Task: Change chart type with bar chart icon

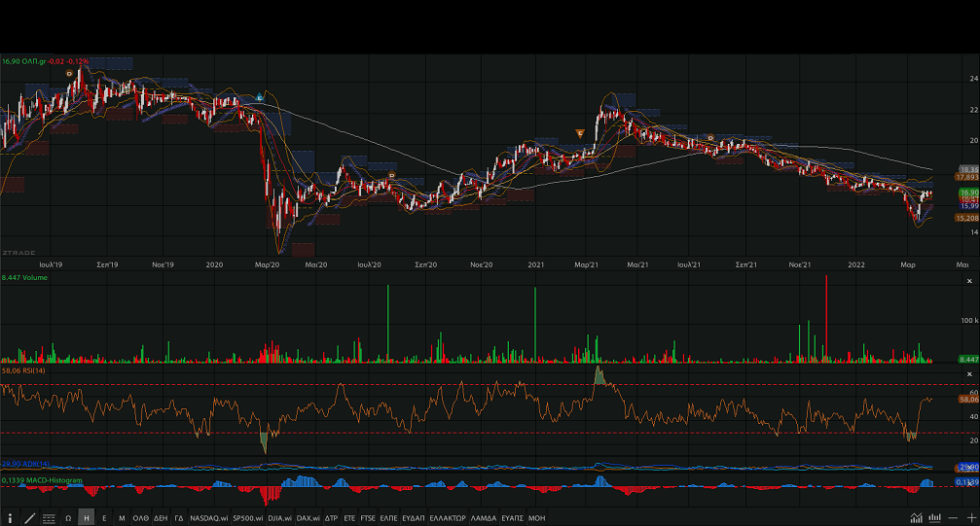Action: tap(933, 518)
